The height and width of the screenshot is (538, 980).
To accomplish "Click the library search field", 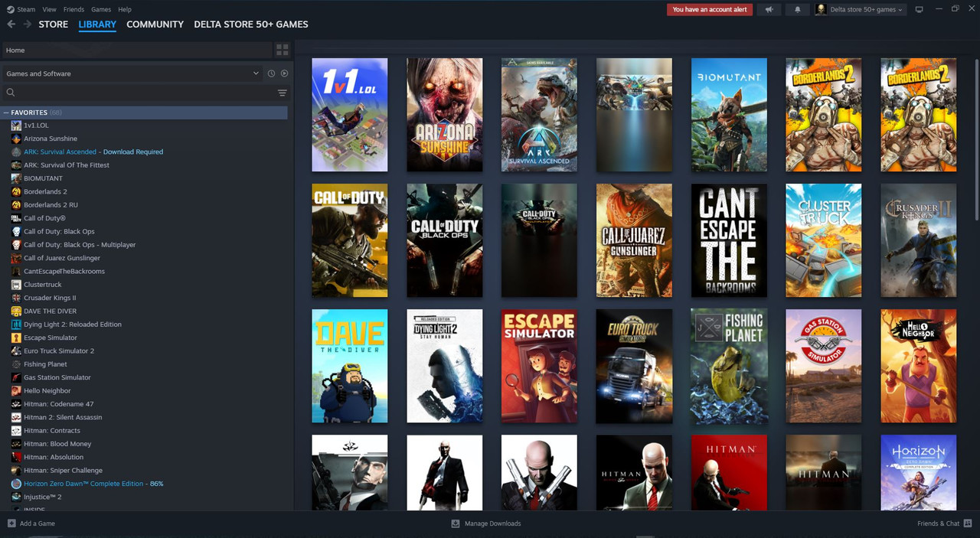I will 138,93.
